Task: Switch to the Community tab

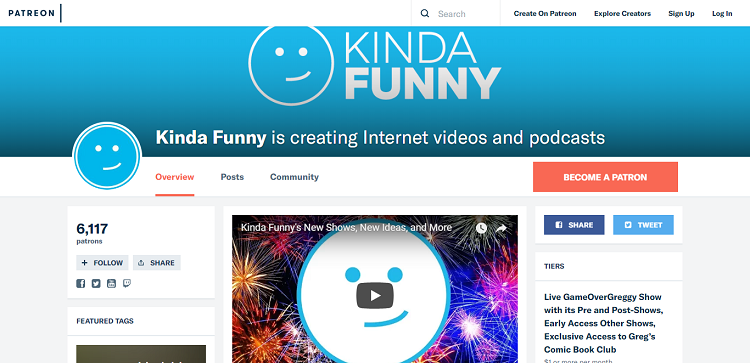Action: pyautogui.click(x=294, y=177)
